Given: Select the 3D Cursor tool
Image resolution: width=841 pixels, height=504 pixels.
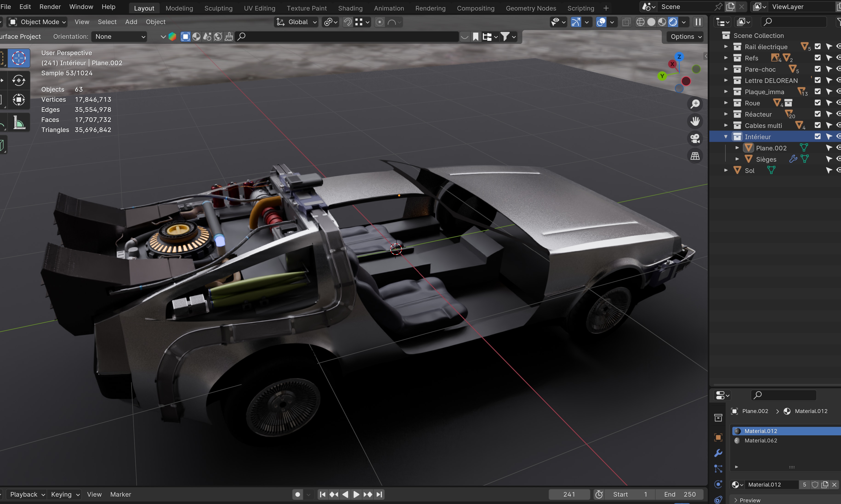Looking at the screenshot, I should (x=19, y=58).
